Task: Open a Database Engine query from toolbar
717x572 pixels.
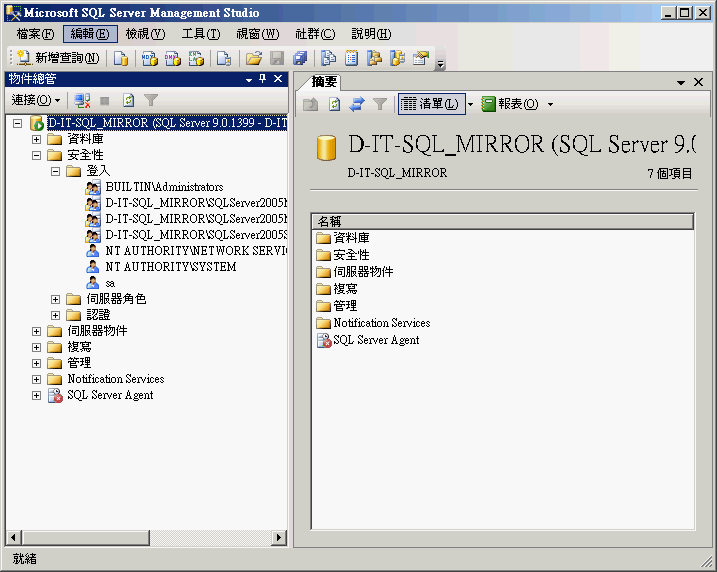Action: [121, 58]
